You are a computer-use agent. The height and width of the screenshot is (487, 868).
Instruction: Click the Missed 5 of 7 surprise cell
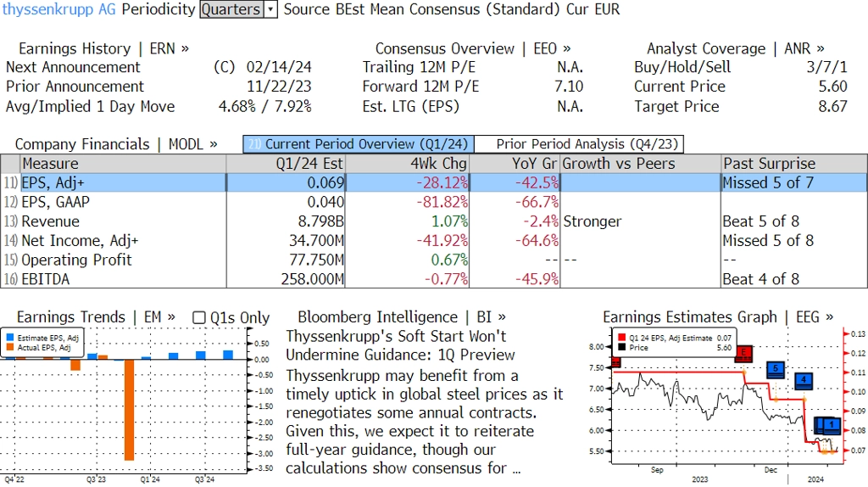[x=794, y=182]
